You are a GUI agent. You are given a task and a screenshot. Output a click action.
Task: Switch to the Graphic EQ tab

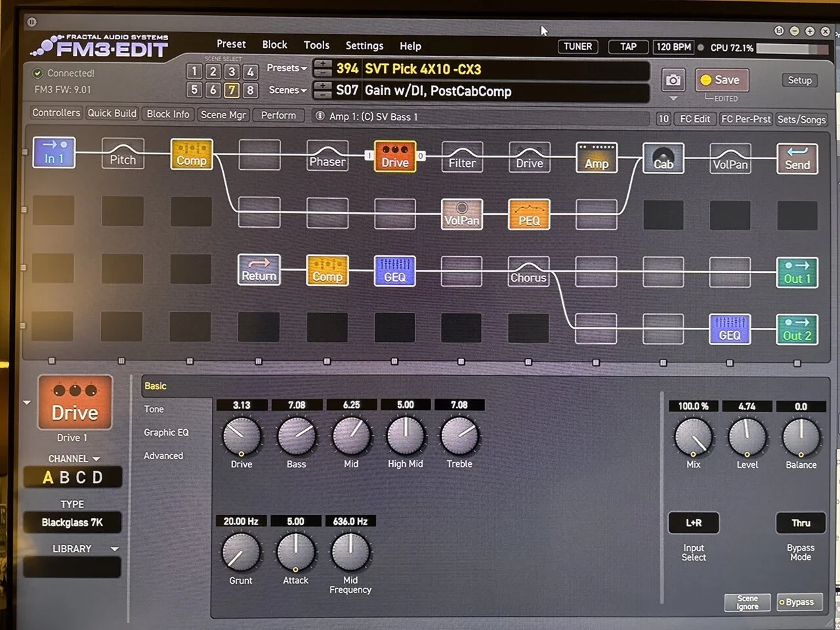point(166,432)
